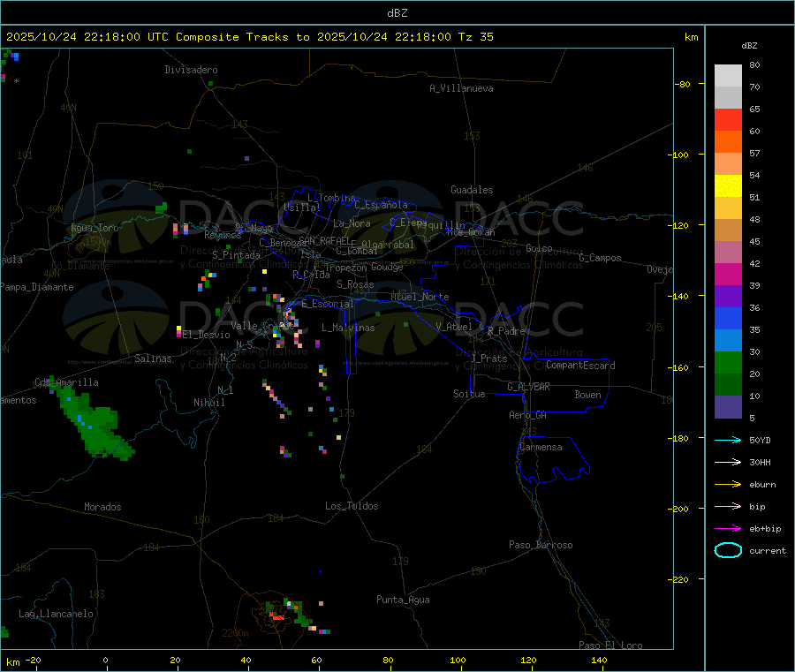Click the CompantEscard place label

pos(581,366)
